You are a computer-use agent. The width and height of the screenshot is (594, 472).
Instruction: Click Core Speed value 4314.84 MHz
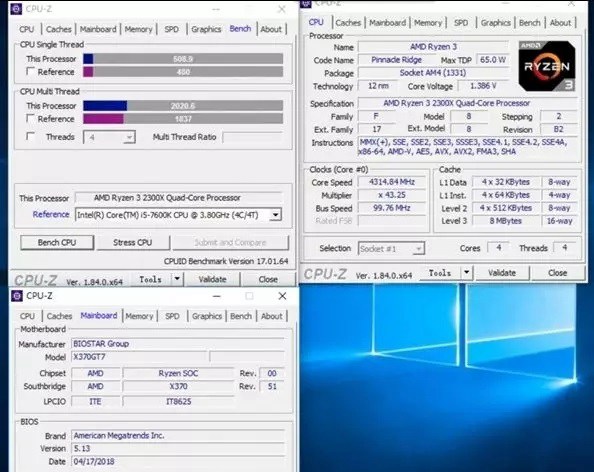[392, 182]
